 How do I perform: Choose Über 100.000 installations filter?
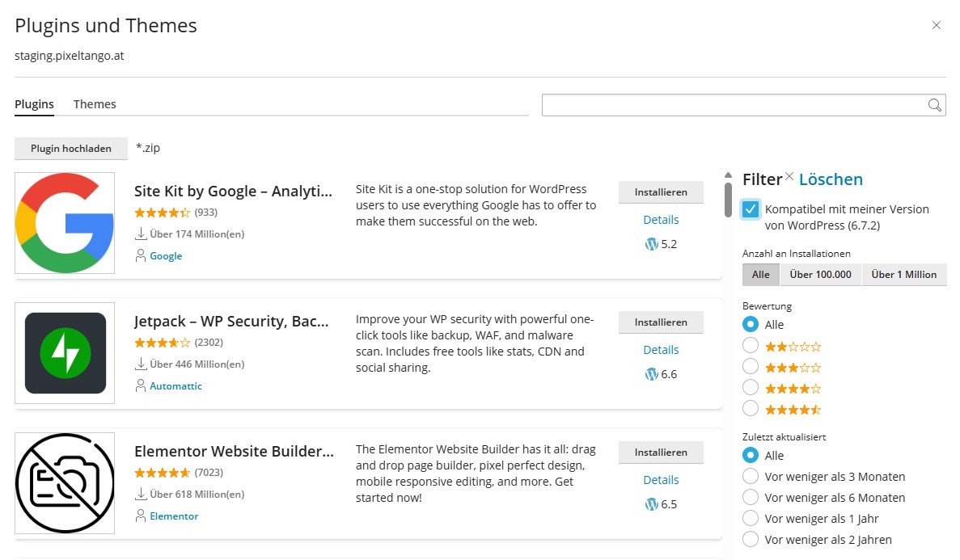[820, 275]
